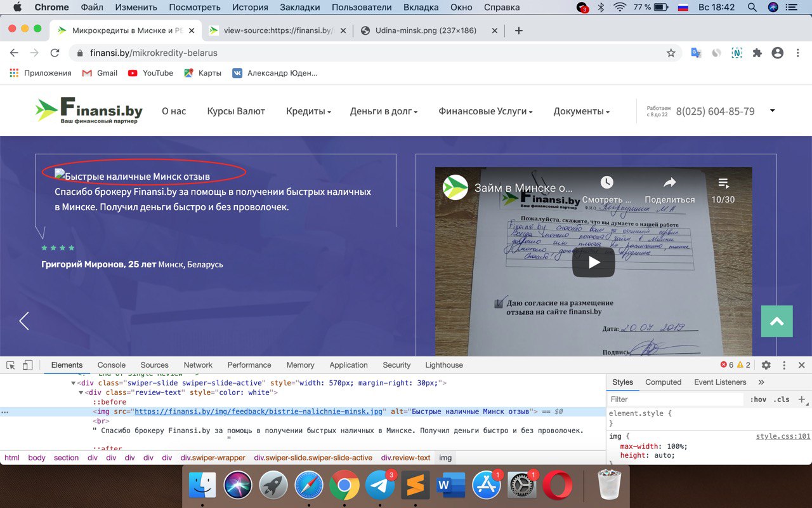812x508 pixels.
Task: Open the Курсы Валют link
Action: click(236, 111)
